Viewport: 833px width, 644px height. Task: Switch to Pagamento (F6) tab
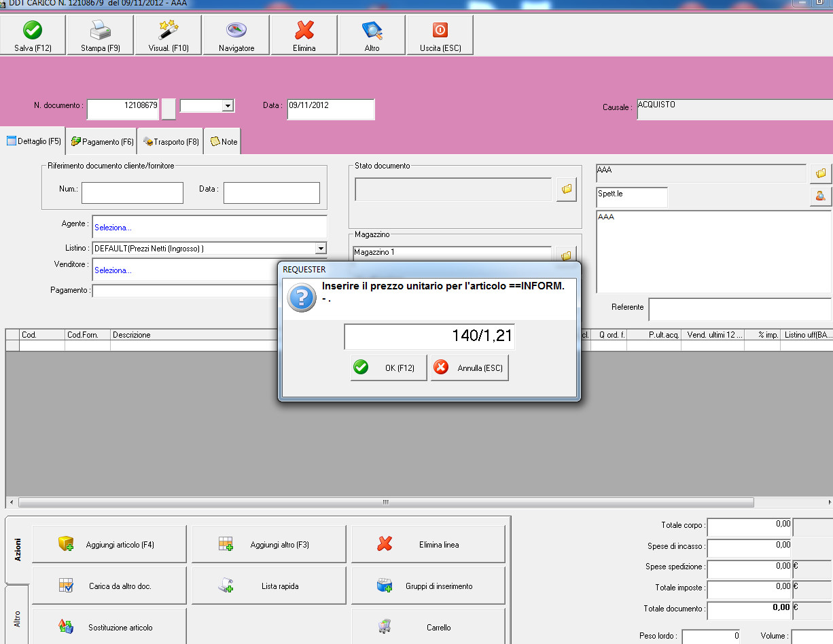coord(102,141)
